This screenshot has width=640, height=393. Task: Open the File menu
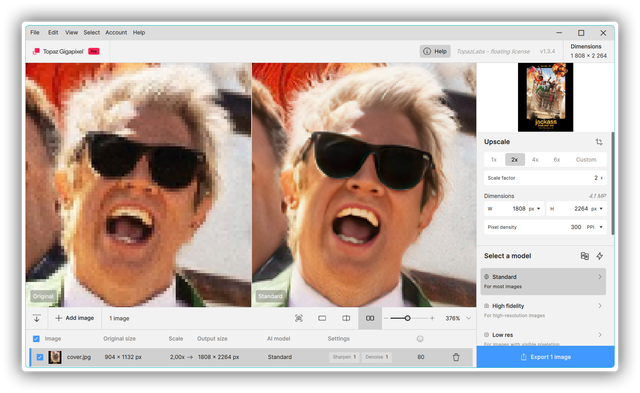pyautogui.click(x=35, y=32)
